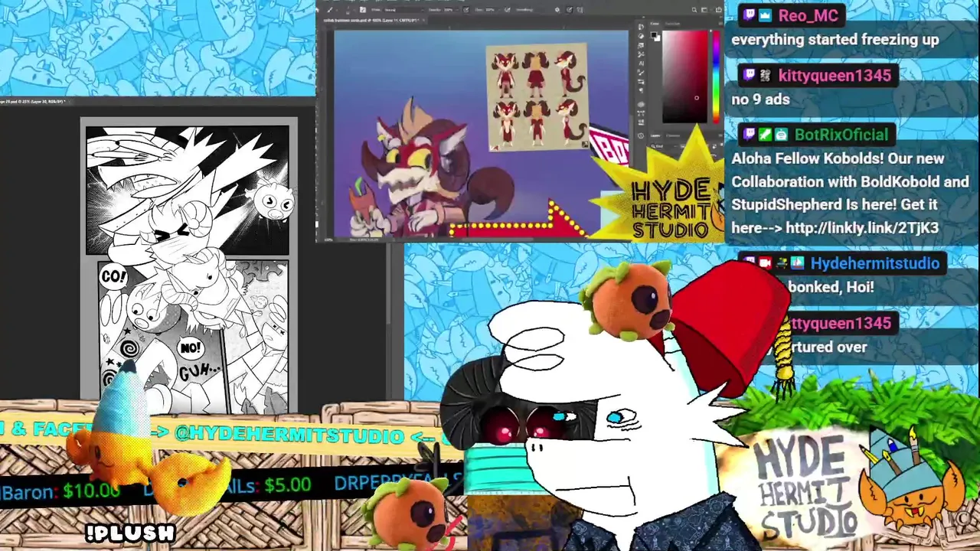Click the Share image icon

(x=719, y=10)
